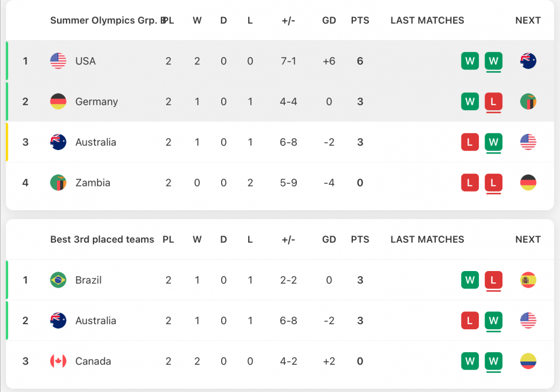Open Germany's next opponent Zambia flag
Image resolution: width=560 pixels, height=392 pixels.
[x=528, y=101]
